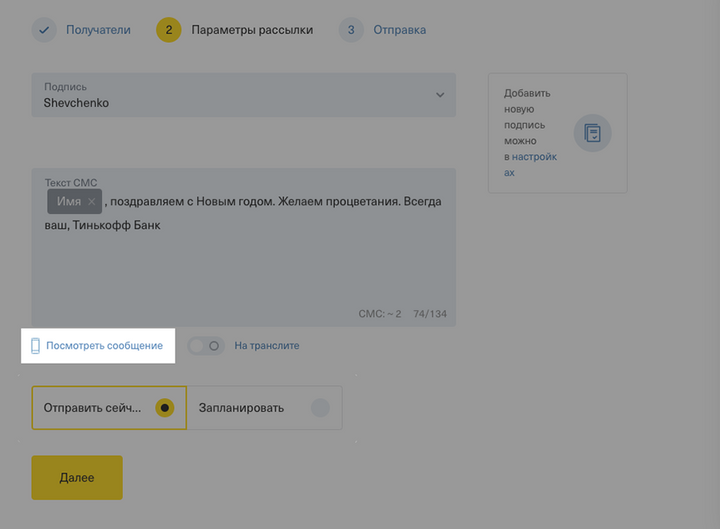The width and height of the screenshot is (720, 529).
Task: Click the step 3 number circle
Action: click(x=351, y=30)
